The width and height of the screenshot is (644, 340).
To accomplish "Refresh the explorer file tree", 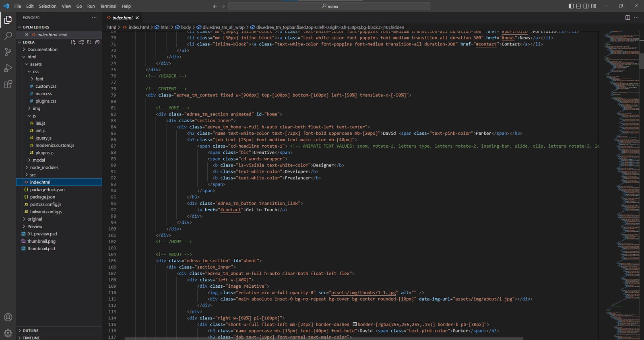I will pyautogui.click(x=89, y=42).
